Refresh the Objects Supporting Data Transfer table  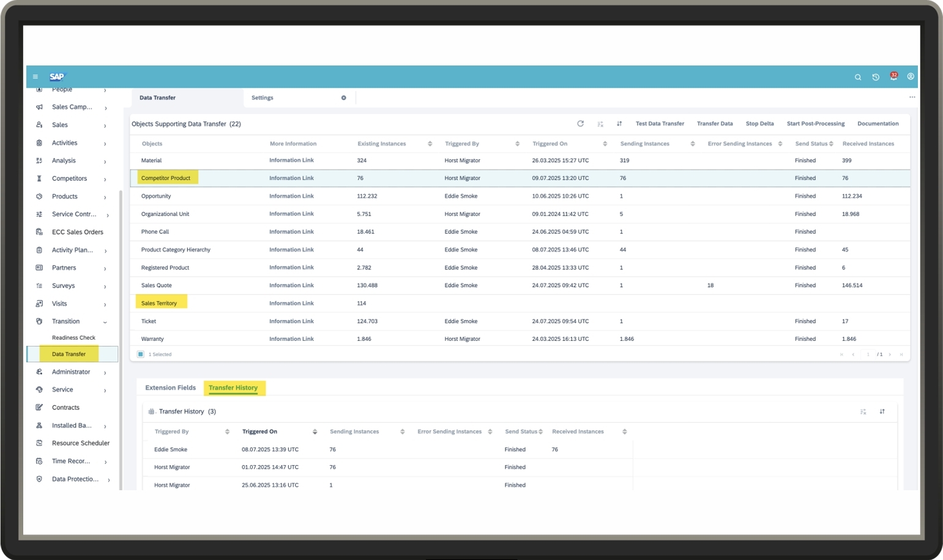coord(580,124)
